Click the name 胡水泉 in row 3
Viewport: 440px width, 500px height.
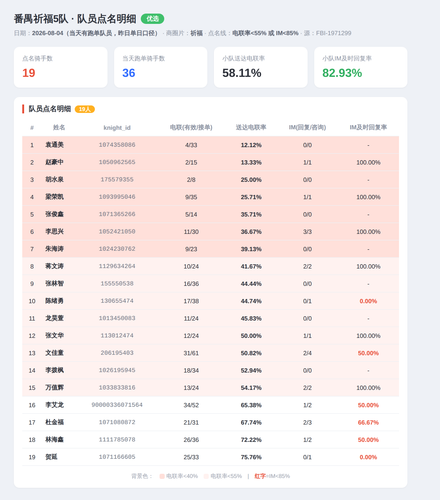54,179
